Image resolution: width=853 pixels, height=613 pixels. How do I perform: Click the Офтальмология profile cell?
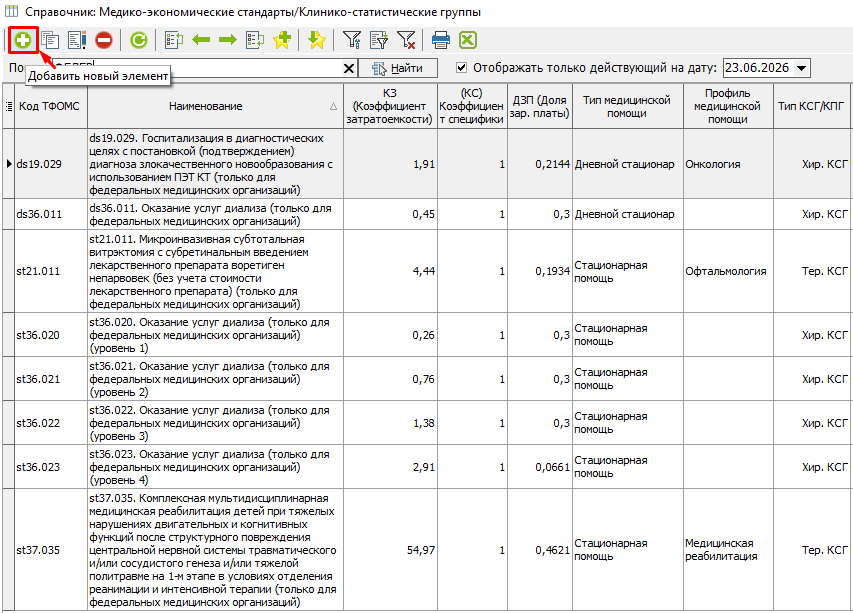point(728,271)
